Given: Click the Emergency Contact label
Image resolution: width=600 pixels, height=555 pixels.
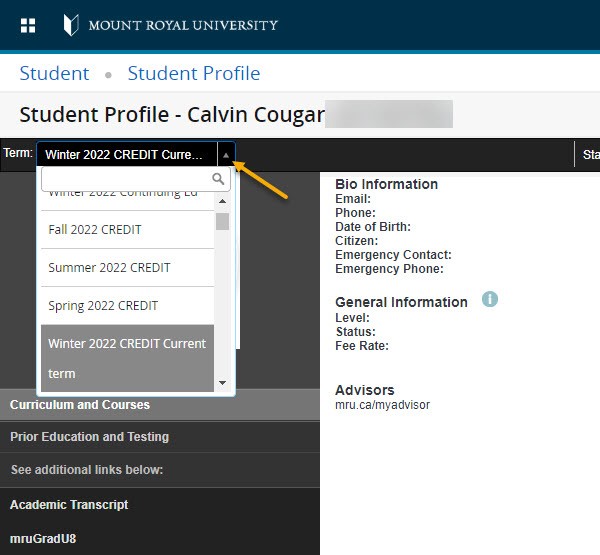Looking at the screenshot, I should (x=393, y=255).
